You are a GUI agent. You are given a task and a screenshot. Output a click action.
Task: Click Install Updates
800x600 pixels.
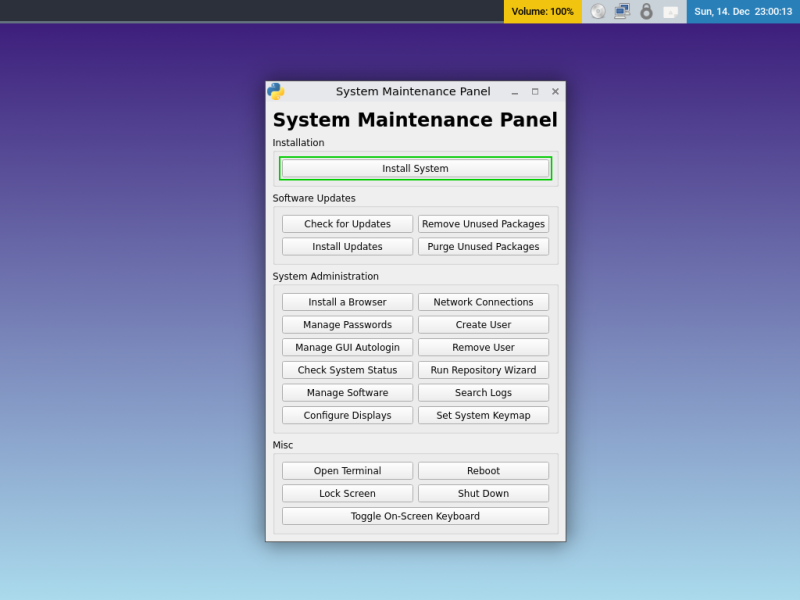(347, 246)
